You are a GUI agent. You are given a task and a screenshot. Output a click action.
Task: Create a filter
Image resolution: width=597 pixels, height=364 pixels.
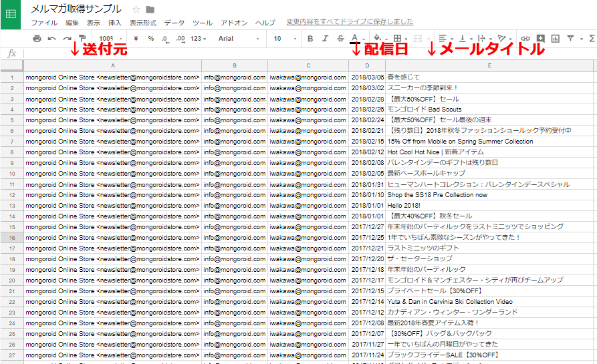tap(570, 39)
